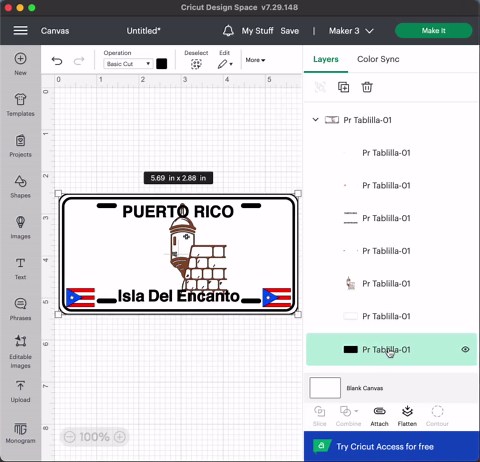Image resolution: width=480 pixels, height=462 pixels.
Task: Click the Flatten tool
Action: pyautogui.click(x=407, y=416)
